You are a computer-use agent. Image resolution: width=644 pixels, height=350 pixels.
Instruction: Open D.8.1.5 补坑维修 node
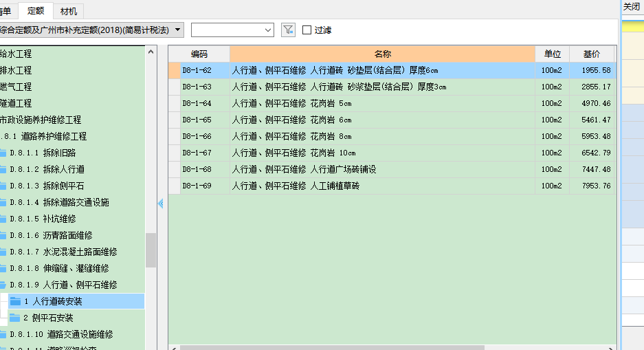coord(43,219)
